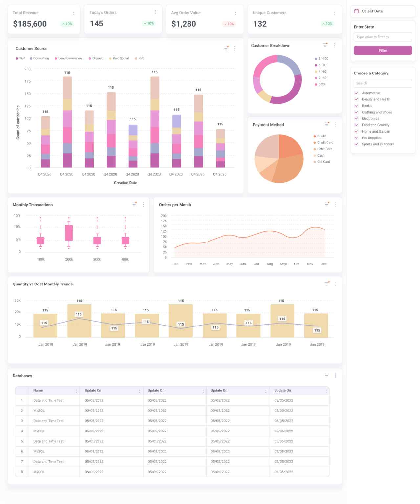
Task: Click the Credit color swatch in Payment Method legend
Action: coord(314,136)
